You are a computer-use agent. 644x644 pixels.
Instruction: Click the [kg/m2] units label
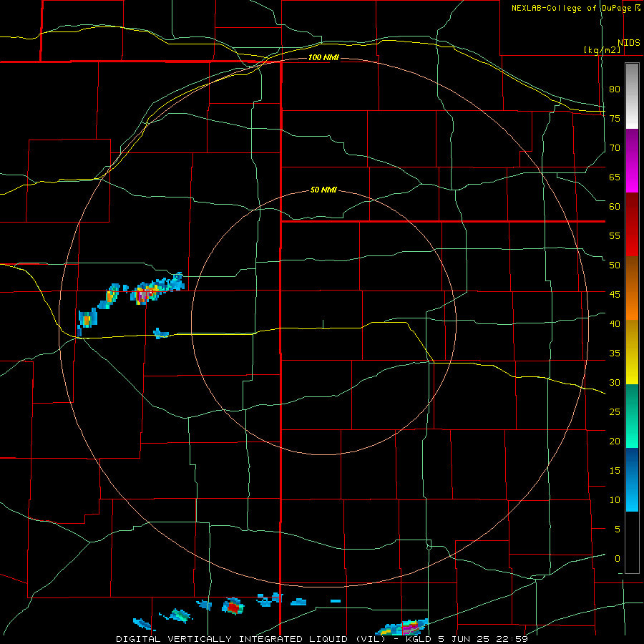click(602, 50)
